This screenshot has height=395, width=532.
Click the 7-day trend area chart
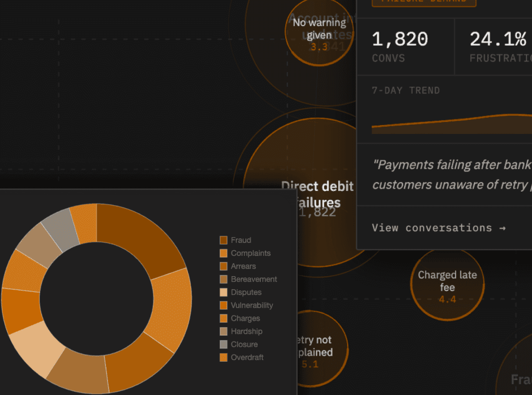[452, 124]
